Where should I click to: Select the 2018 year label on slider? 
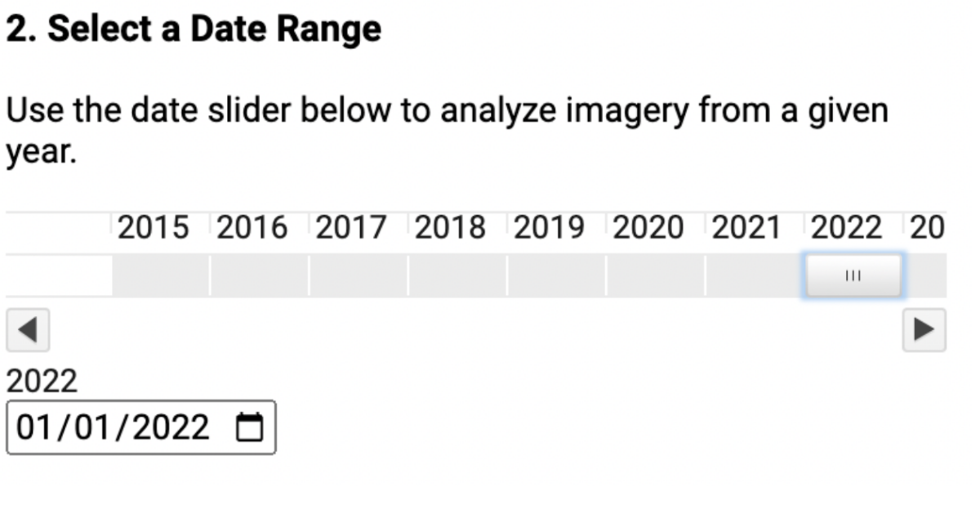tap(450, 228)
